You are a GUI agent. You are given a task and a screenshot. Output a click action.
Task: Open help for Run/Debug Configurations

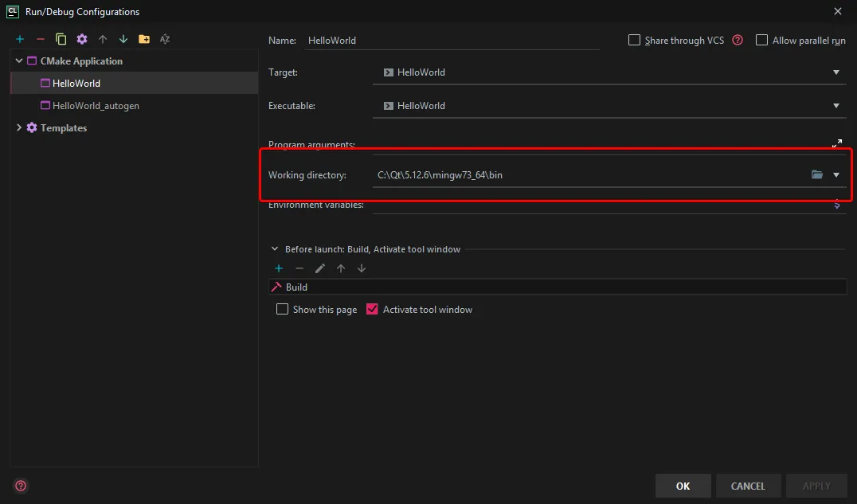21,486
